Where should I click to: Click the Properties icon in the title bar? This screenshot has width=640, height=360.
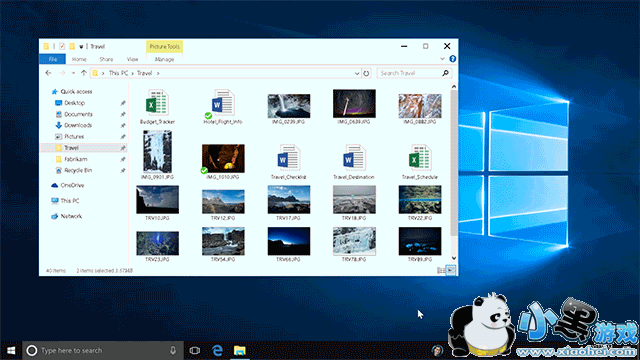coord(62,47)
